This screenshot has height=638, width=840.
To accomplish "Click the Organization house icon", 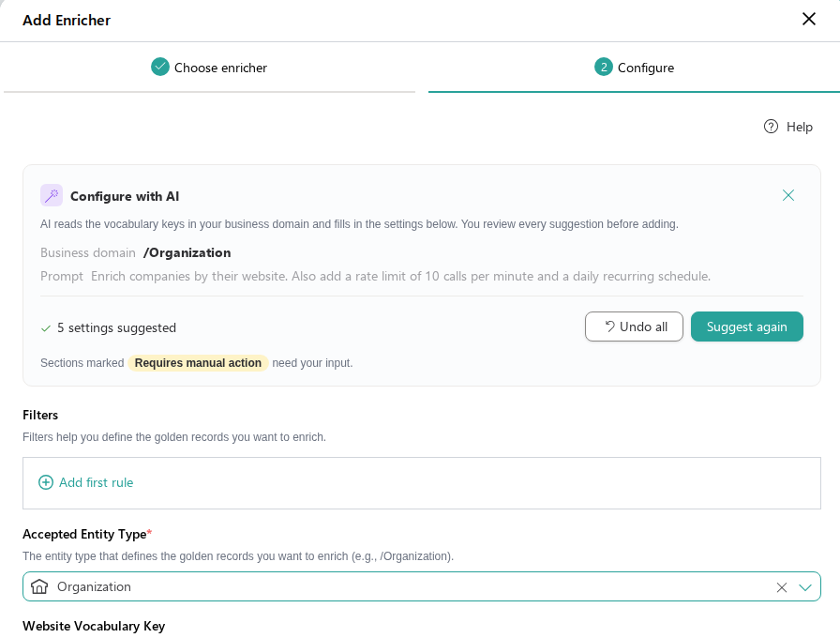I will click(39, 586).
